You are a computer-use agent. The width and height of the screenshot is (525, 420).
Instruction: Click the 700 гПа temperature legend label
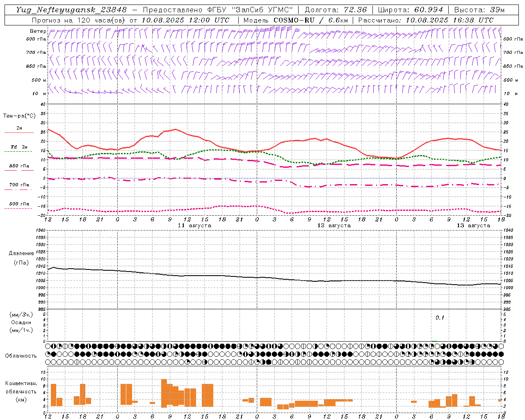pos(19,185)
